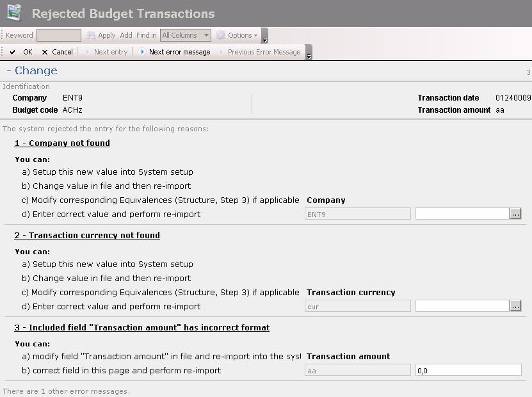The image size is (532, 397).
Task: Open the All Columns dropdown
Action: click(x=185, y=35)
